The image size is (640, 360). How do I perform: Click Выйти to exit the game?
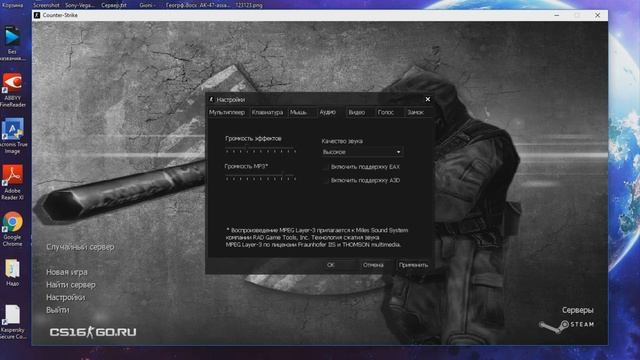58,310
